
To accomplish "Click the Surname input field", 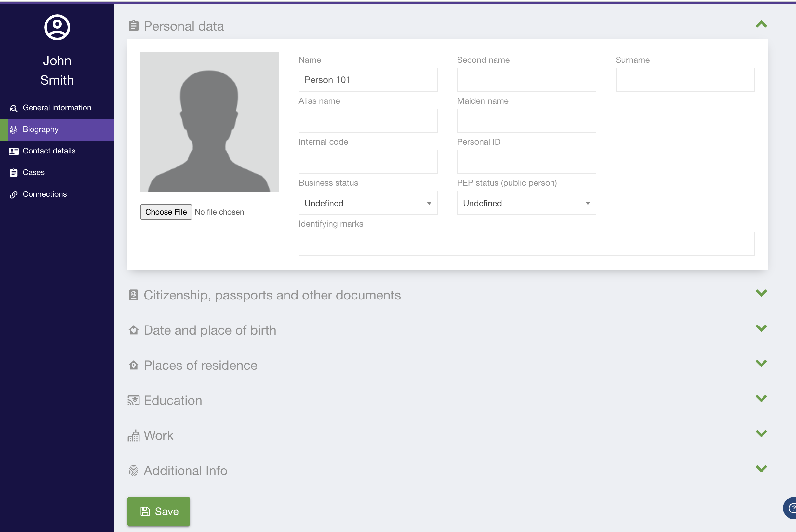I will click(685, 80).
